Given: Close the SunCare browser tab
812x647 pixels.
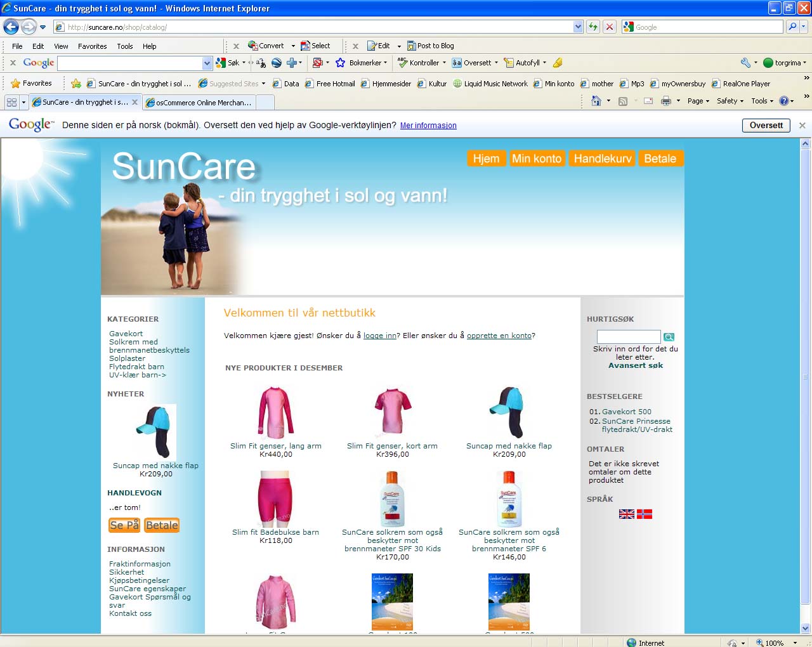Looking at the screenshot, I should click(x=134, y=102).
